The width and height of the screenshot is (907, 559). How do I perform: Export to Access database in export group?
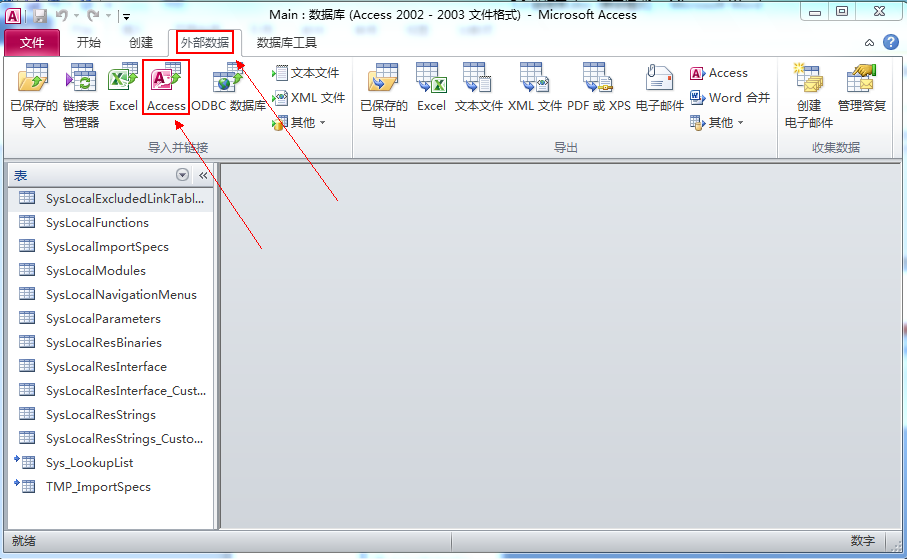pos(719,73)
